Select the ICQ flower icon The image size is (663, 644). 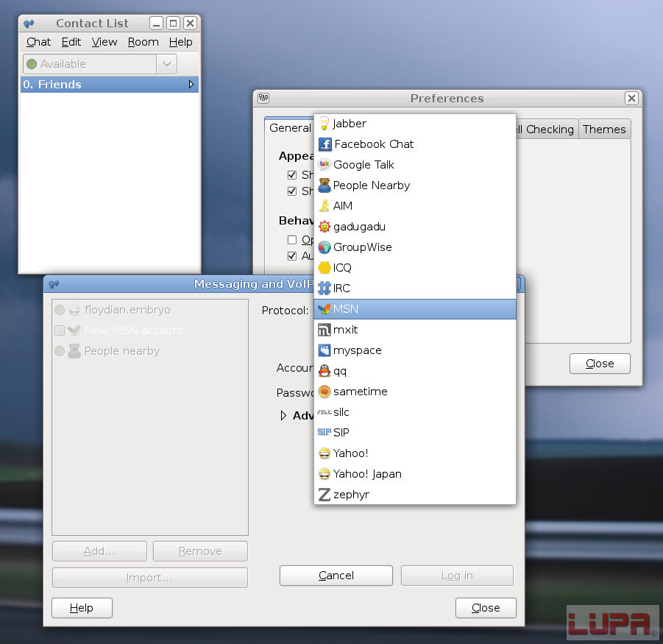click(325, 268)
